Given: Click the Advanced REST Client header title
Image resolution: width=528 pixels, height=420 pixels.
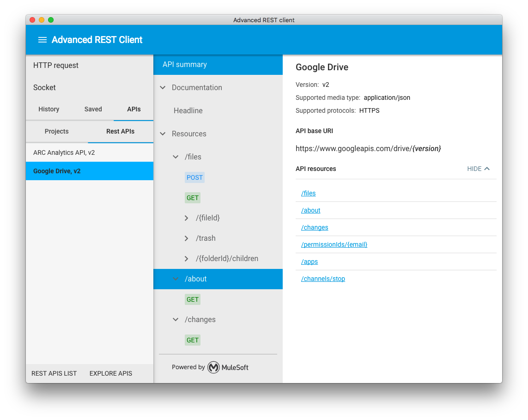Looking at the screenshot, I should [x=97, y=40].
